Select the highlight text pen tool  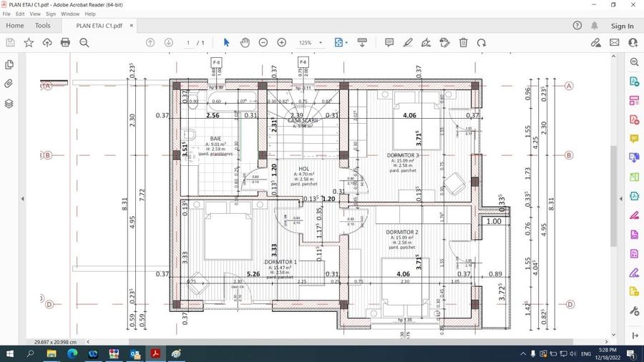(x=408, y=43)
